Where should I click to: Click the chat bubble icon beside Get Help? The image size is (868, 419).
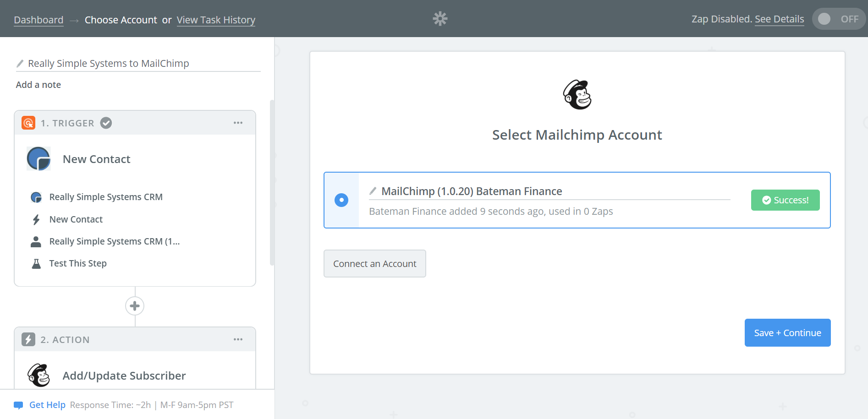tap(18, 405)
